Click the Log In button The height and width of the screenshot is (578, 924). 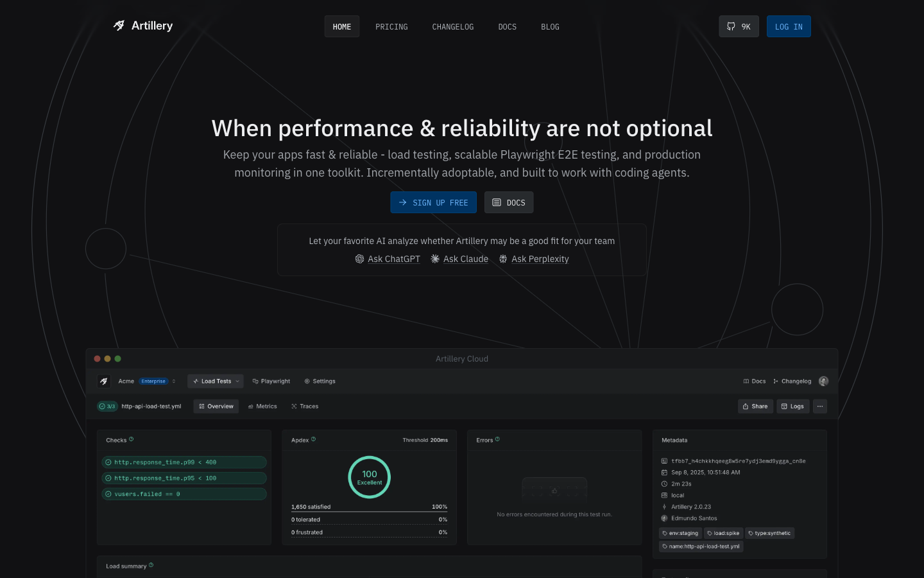pyautogui.click(x=789, y=26)
